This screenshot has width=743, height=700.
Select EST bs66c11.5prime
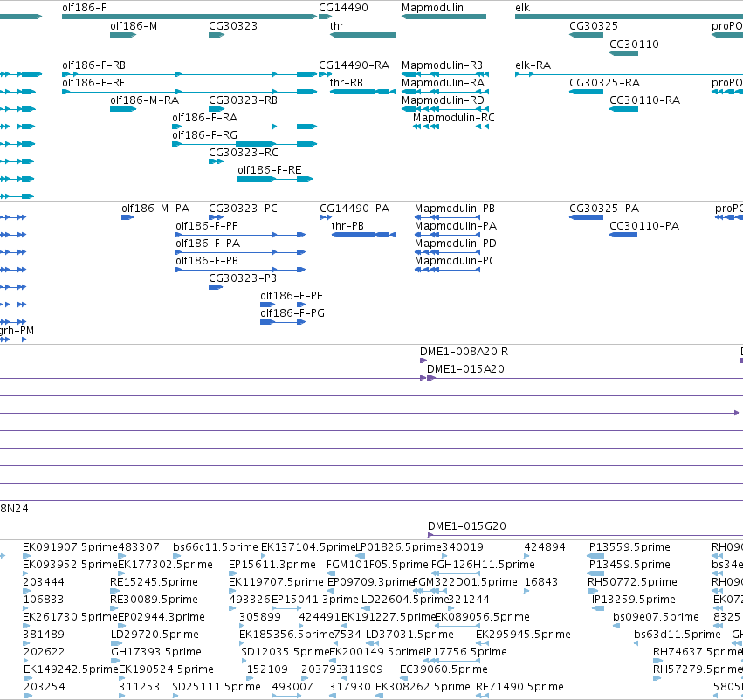coord(176,556)
